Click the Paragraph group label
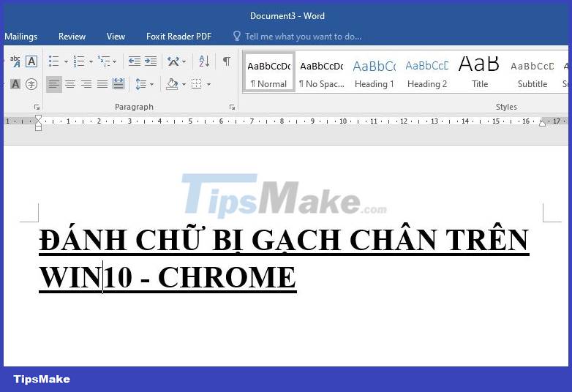 pos(134,107)
